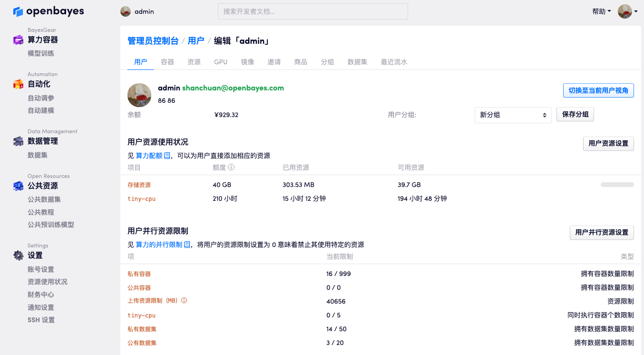Open the 新分组 user group selector
Screen dimensions: 644x355
[513, 115]
